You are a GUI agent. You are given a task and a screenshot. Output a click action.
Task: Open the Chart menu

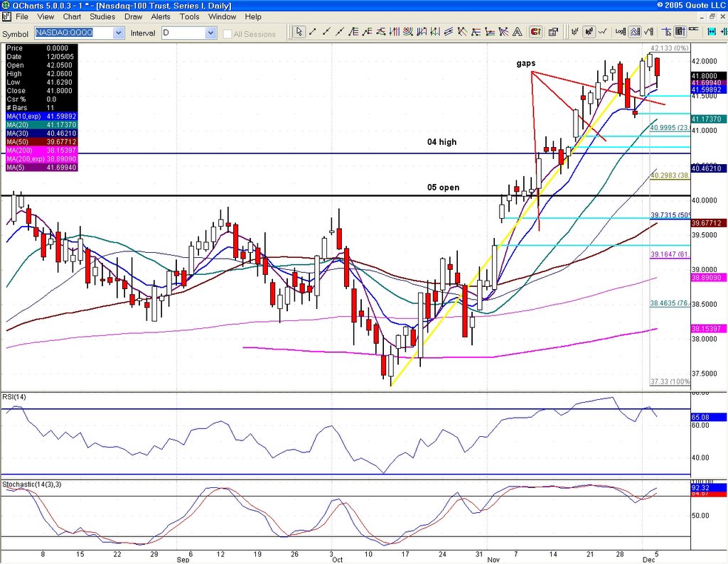72,17
